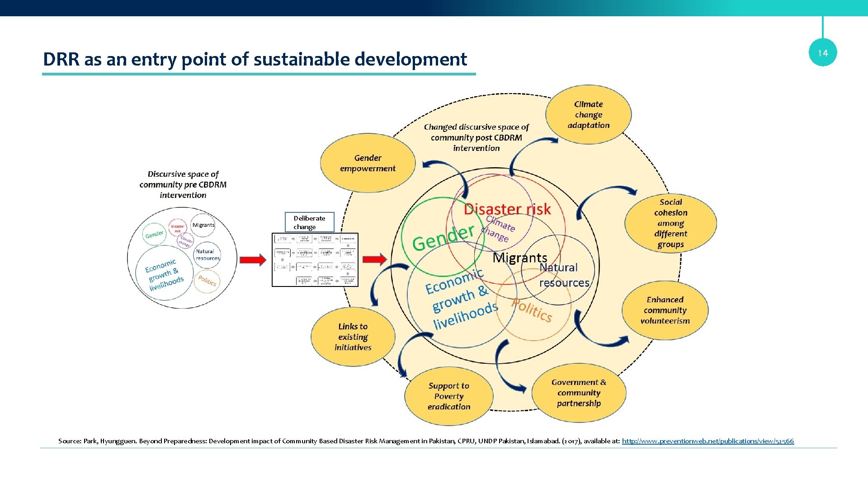
Task: Open the preventionweb.net publication link
Action: [708, 441]
